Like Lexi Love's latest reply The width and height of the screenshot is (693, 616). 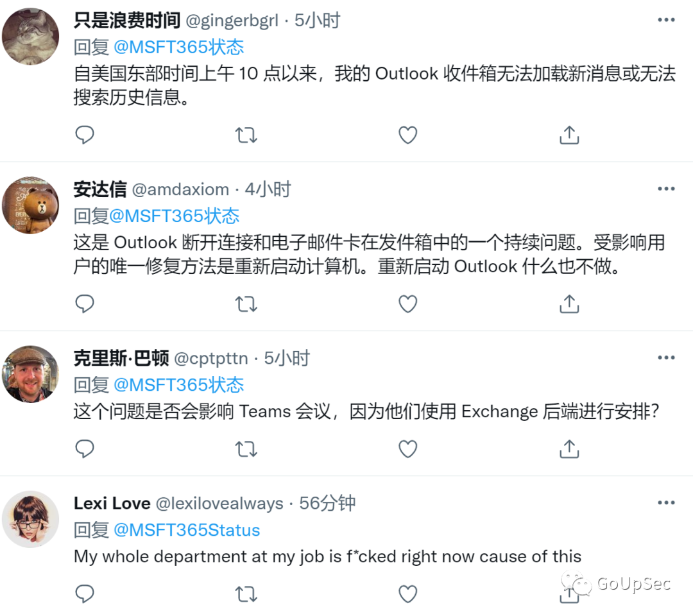pos(407,594)
